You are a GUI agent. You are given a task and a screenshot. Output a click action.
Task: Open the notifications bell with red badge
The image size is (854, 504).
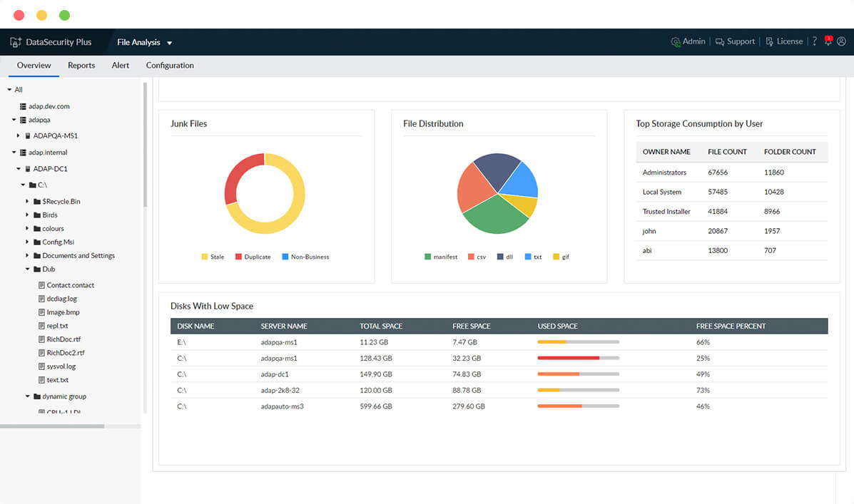828,41
